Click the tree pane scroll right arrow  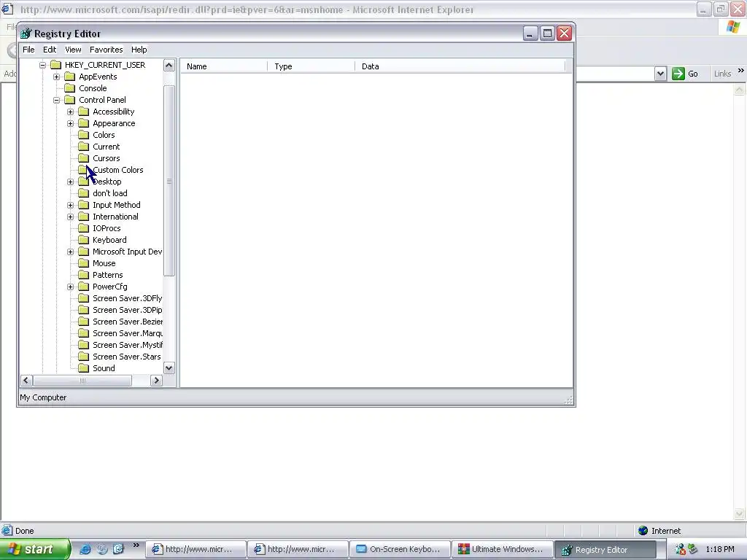pyautogui.click(x=156, y=381)
